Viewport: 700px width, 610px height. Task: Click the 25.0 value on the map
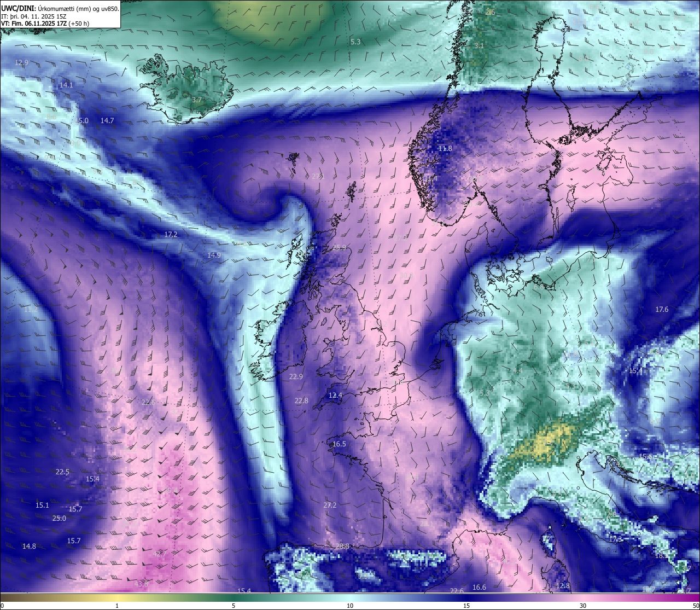pyautogui.click(x=59, y=518)
